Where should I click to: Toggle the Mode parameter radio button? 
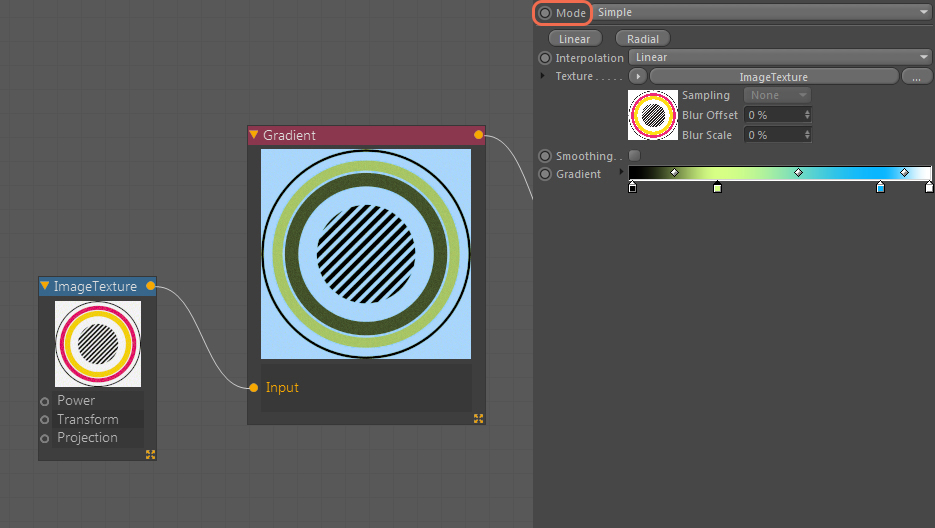[x=545, y=13]
